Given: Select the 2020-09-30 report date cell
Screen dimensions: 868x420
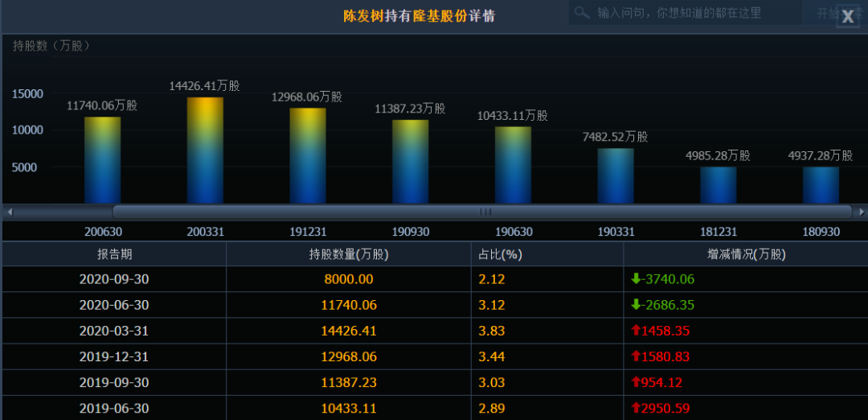Looking at the screenshot, I should [115, 279].
